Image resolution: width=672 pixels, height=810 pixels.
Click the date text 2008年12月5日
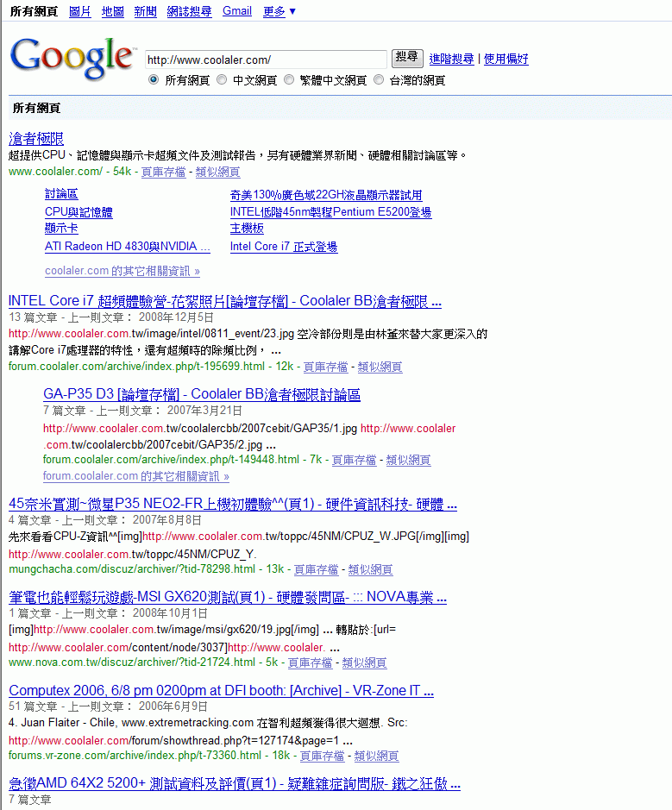(176, 317)
